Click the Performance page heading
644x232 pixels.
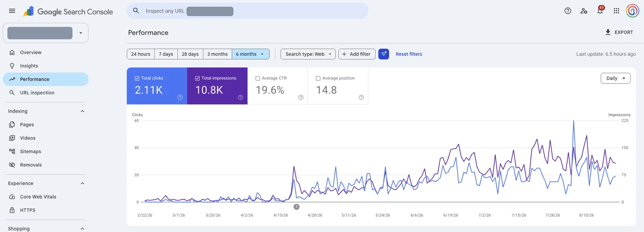(148, 33)
